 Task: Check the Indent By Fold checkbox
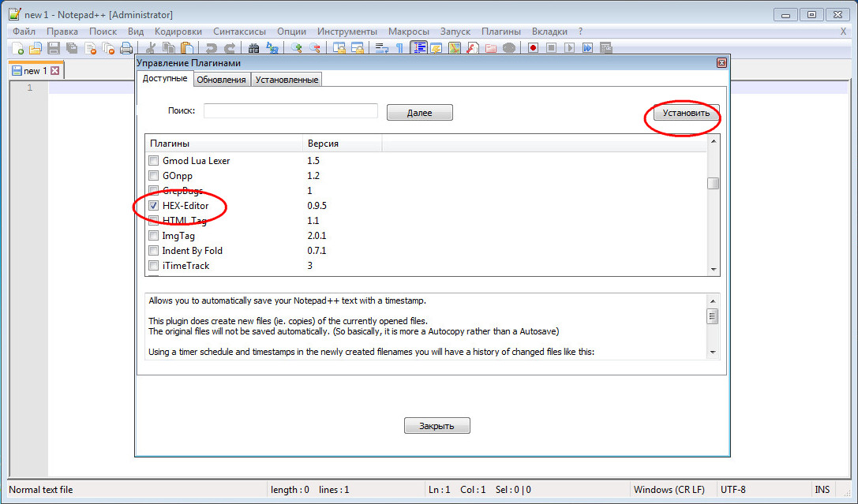[154, 250]
